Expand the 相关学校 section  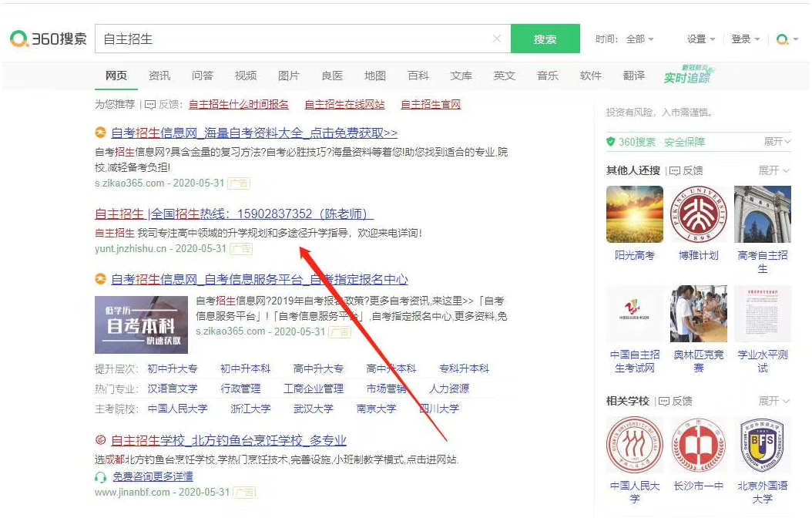[773, 401]
